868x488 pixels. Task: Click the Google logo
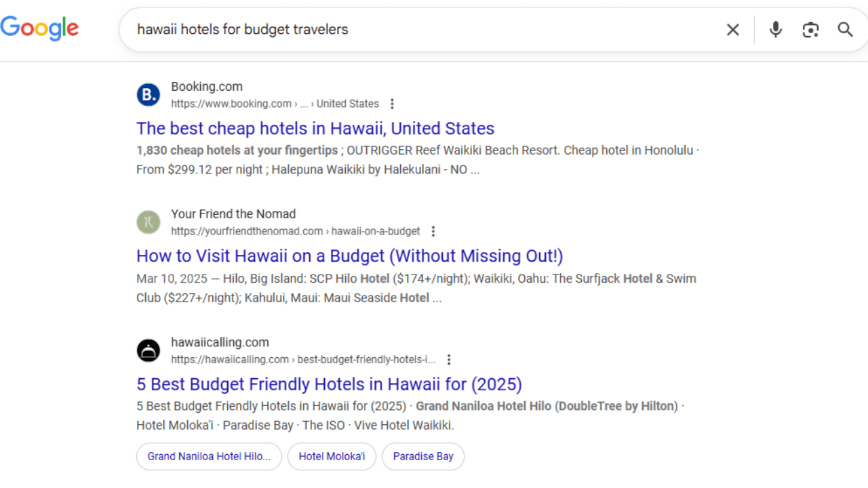click(39, 28)
